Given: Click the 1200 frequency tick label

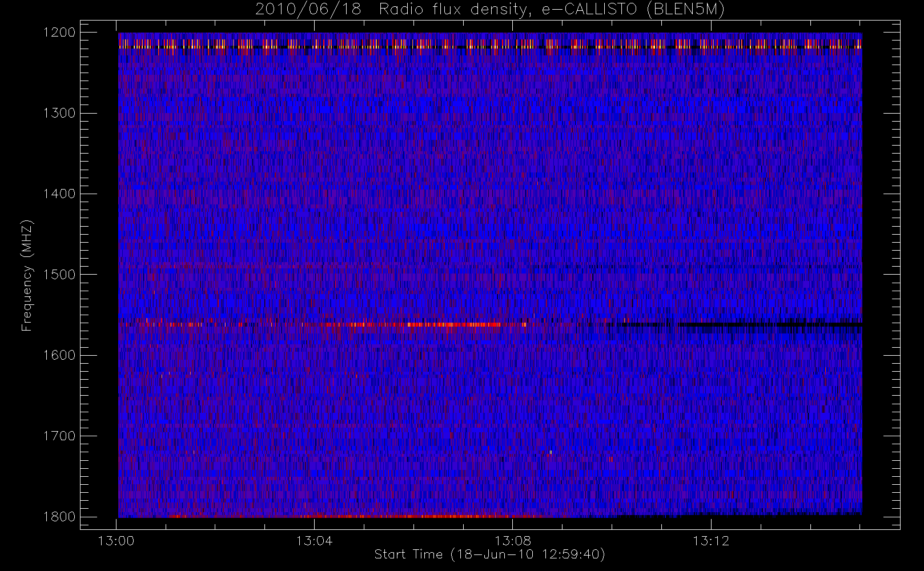Looking at the screenshot, I should point(59,33).
